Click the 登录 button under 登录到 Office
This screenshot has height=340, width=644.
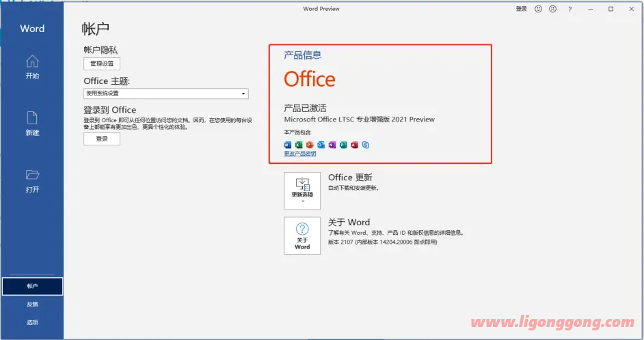coord(102,139)
